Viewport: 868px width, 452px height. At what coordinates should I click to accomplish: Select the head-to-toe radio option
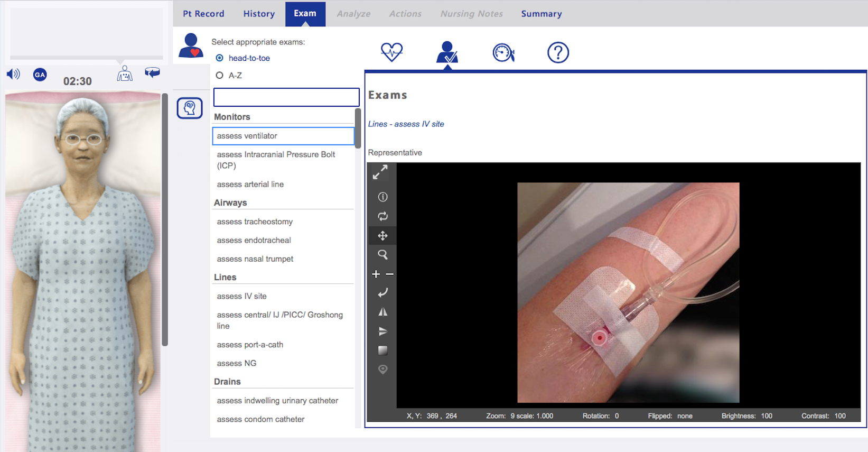(x=220, y=58)
